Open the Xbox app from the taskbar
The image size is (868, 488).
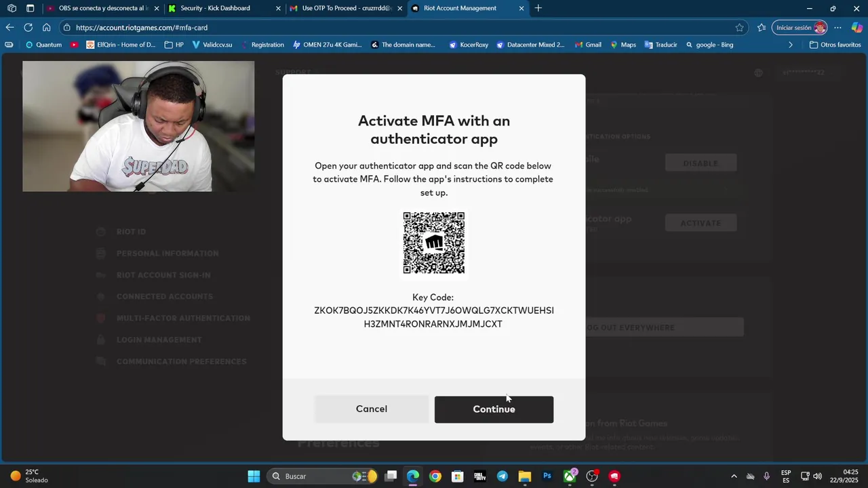(x=570, y=476)
